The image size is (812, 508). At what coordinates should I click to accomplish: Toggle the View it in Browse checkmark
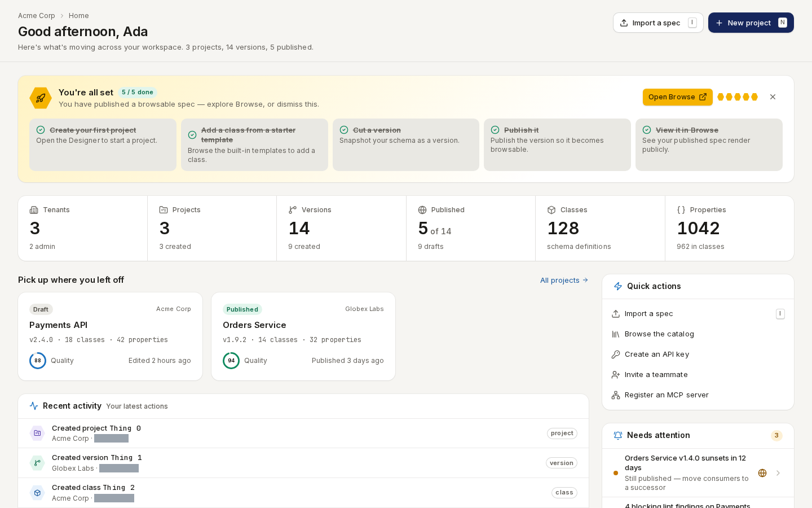click(x=647, y=130)
